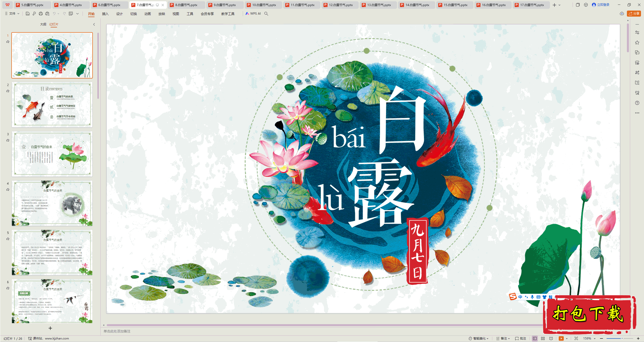Click the cloud sync icon near Share
This screenshot has width=644, height=342.
point(622,14)
